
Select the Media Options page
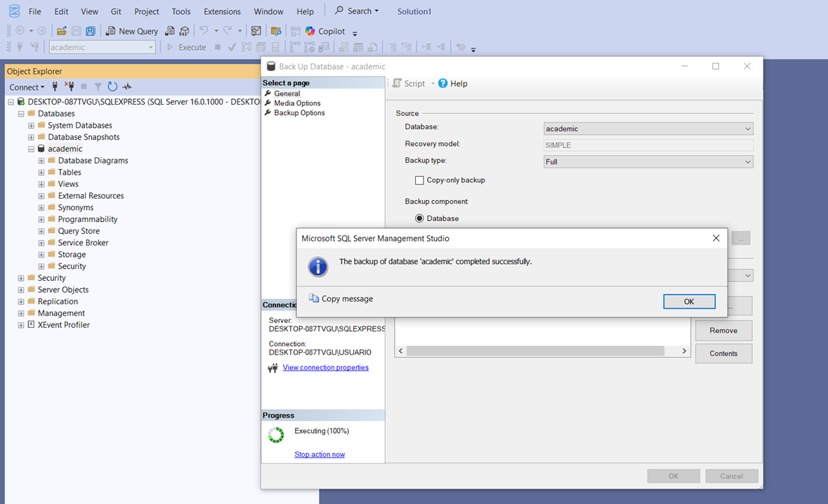click(x=297, y=103)
